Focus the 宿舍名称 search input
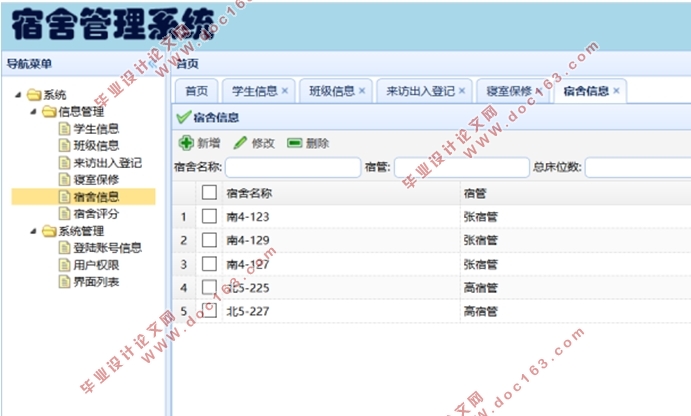691x416 pixels. click(293, 167)
